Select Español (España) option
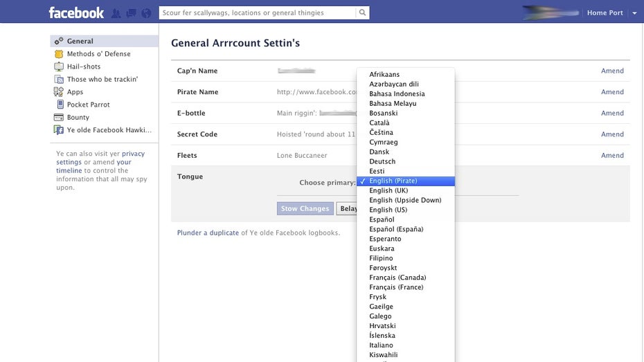644x362 pixels. tap(406, 229)
